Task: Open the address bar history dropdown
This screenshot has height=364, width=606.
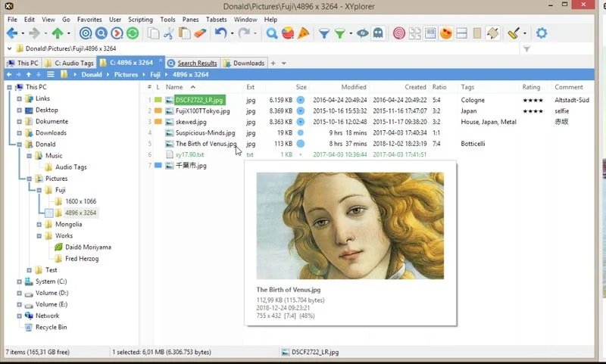Action: (x=9, y=48)
